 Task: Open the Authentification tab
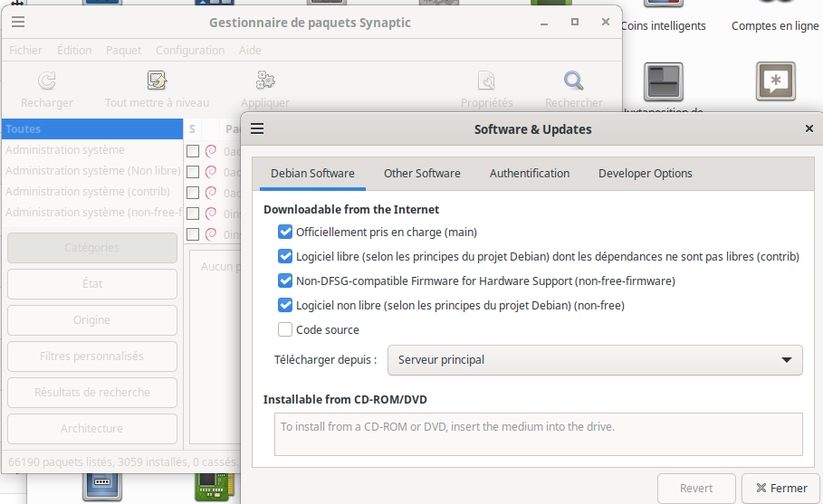[x=529, y=173]
